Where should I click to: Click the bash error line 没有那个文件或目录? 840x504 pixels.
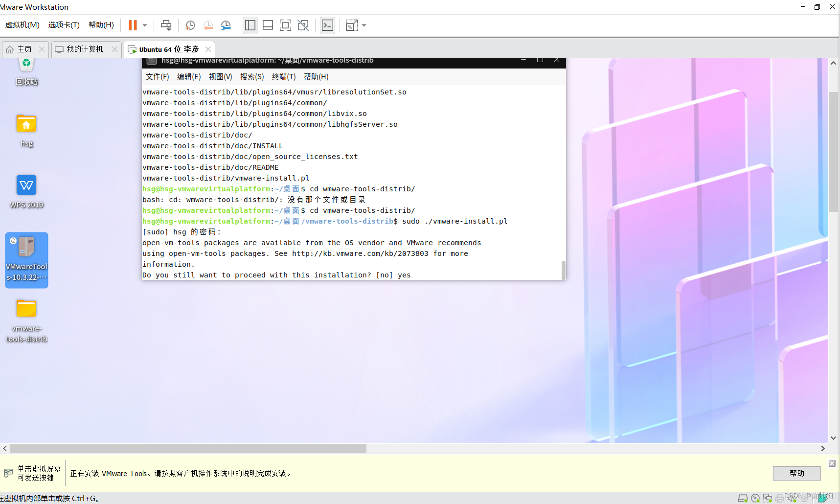(254, 200)
